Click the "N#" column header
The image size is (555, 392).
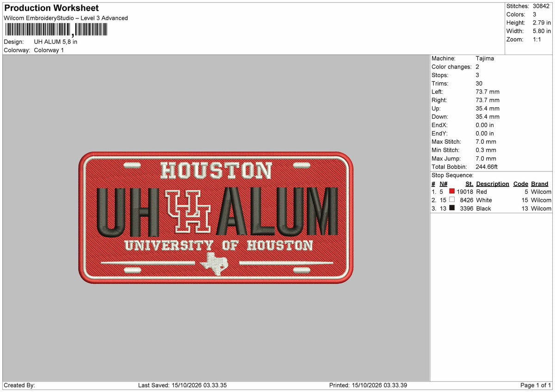444,184
